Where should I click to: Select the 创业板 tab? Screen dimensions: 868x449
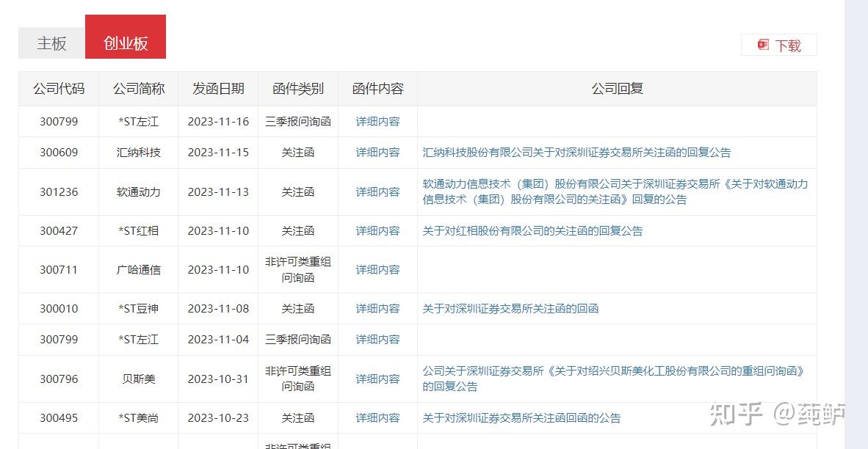coord(126,37)
